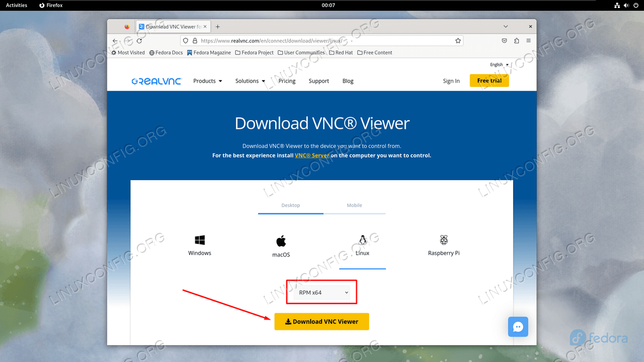This screenshot has width=644, height=362.
Task: Show site security padlock info
Action: tap(195, 41)
